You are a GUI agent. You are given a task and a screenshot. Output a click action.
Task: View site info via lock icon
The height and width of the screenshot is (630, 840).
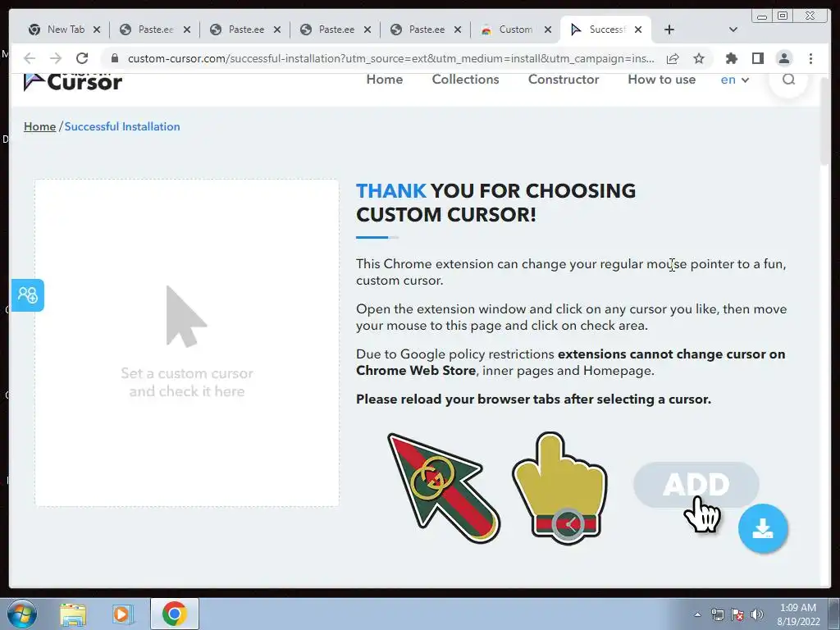coord(114,58)
